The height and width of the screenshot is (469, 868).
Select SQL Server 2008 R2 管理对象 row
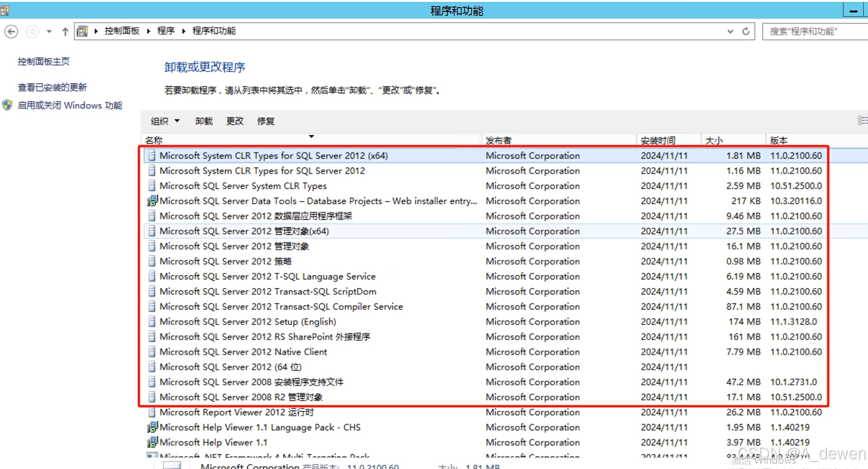tap(505, 397)
